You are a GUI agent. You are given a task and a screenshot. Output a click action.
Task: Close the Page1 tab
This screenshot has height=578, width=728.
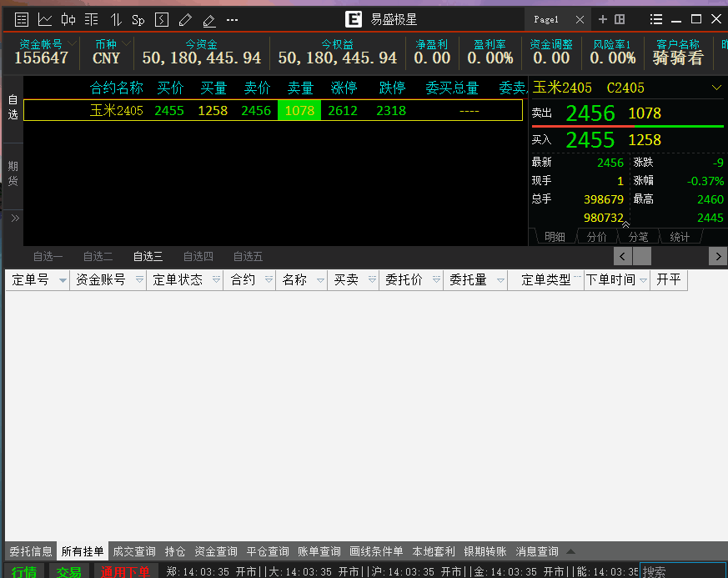click(x=580, y=19)
